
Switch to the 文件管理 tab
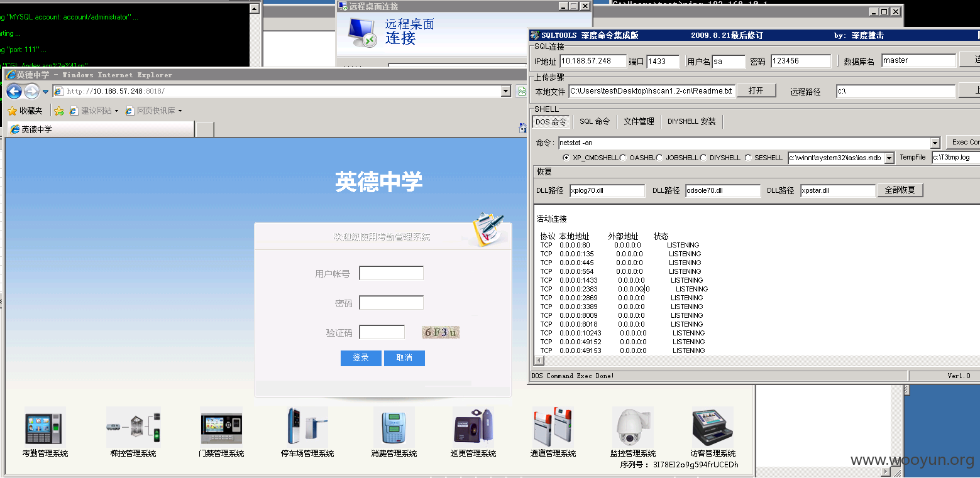(639, 121)
